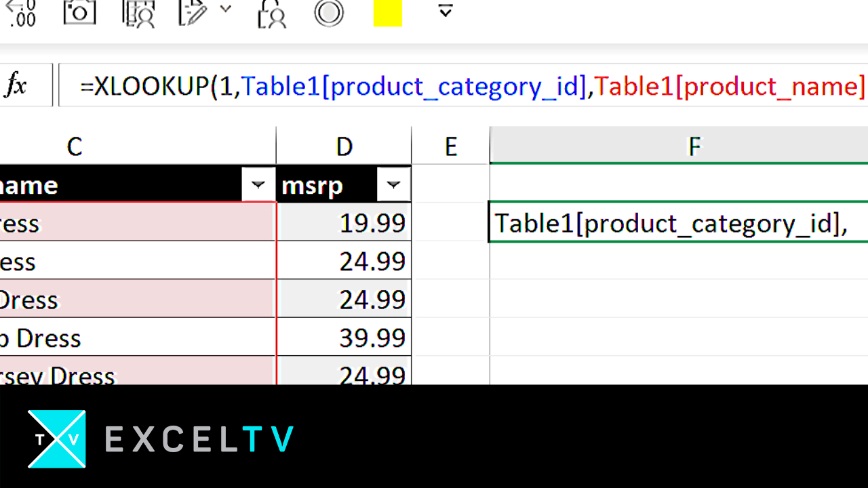Click the decrease decimal icon
This screenshot has height=488, width=868.
pyautogui.click(x=20, y=12)
